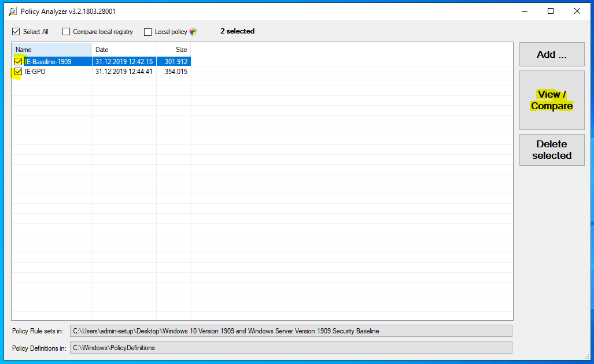Click the 'Policy Rule sets in:' label

tap(38, 331)
